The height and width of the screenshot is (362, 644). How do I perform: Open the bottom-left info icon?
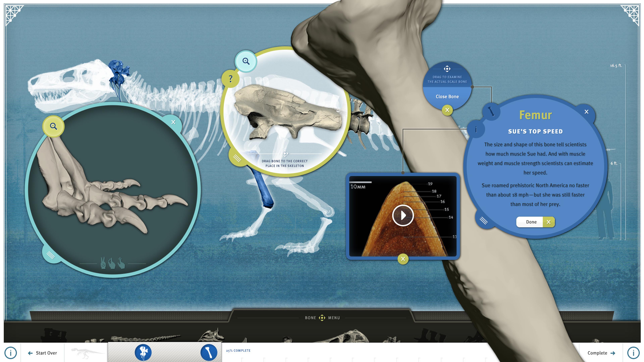click(x=11, y=353)
